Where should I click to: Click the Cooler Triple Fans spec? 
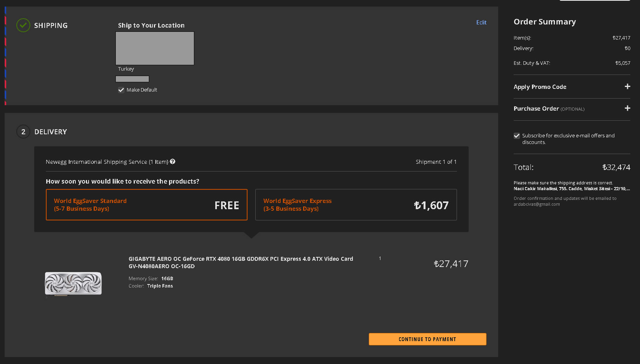(x=151, y=286)
